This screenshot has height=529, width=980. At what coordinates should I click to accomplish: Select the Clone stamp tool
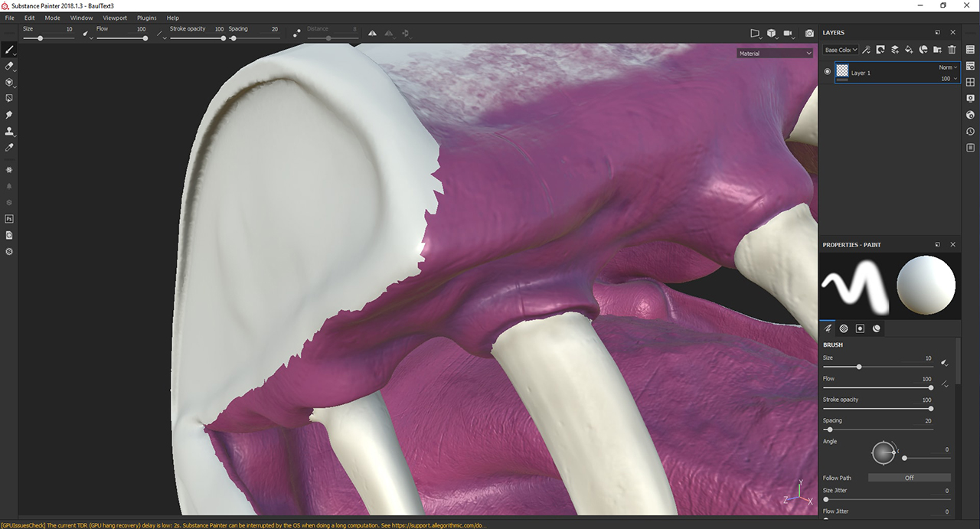[9, 131]
